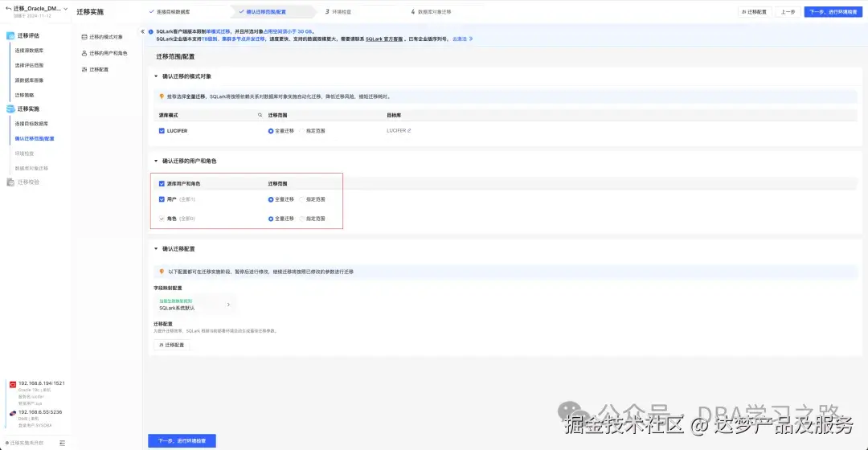Viewport: 868px width, 450px height.
Task: Toggle the 源库用户和角色 checkbox
Action: point(162,184)
